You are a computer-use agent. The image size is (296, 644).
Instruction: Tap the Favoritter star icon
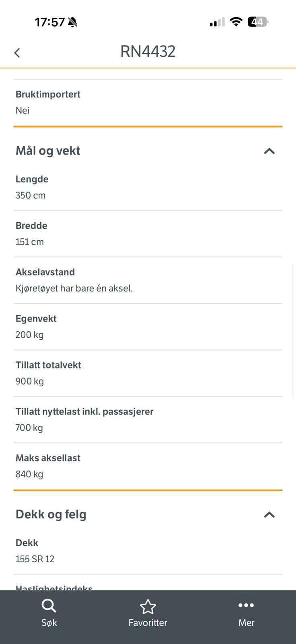click(x=148, y=607)
